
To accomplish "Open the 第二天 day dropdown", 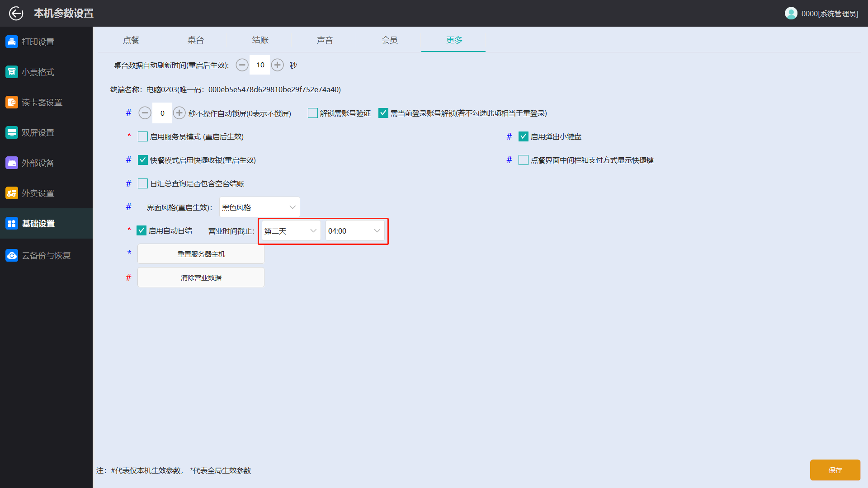I will [x=291, y=231].
